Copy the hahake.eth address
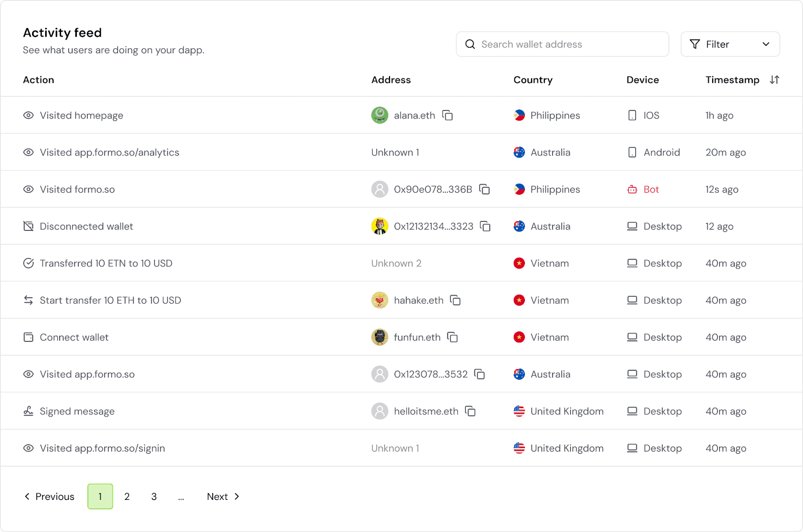 pos(455,300)
